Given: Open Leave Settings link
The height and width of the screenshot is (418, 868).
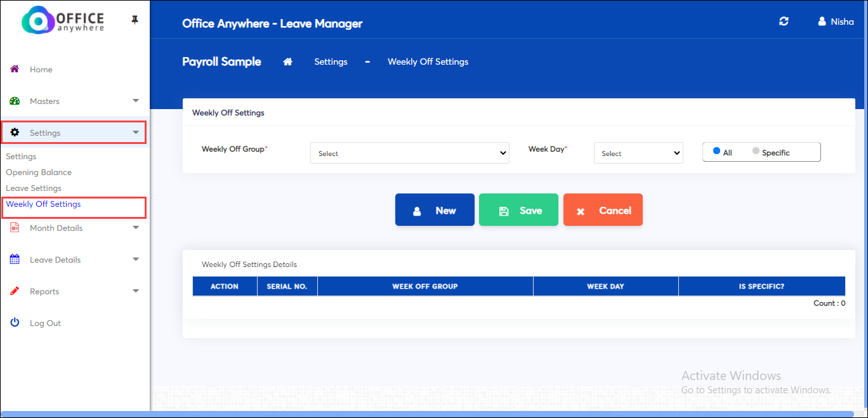Looking at the screenshot, I should 34,188.
